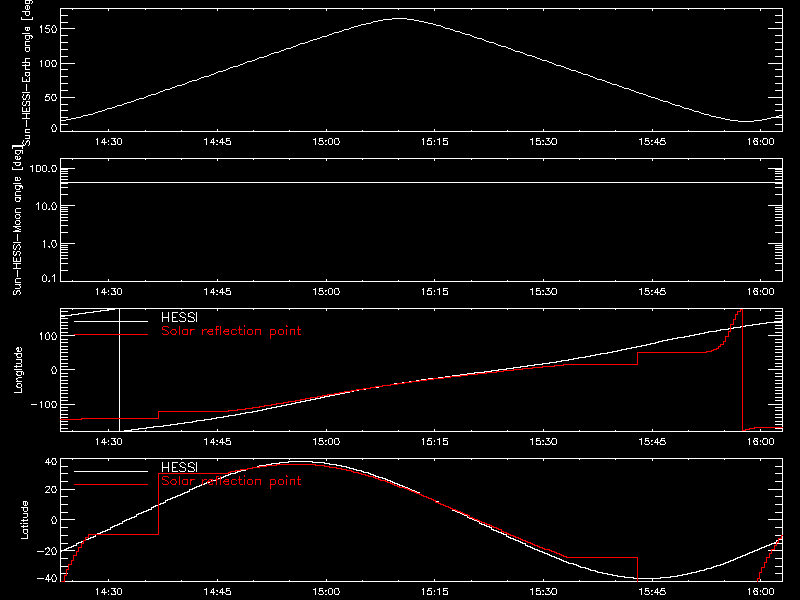Screen dimensions: 800x600
Task: Click 15:00 label under Longitude plot
Action: [x=326, y=442]
